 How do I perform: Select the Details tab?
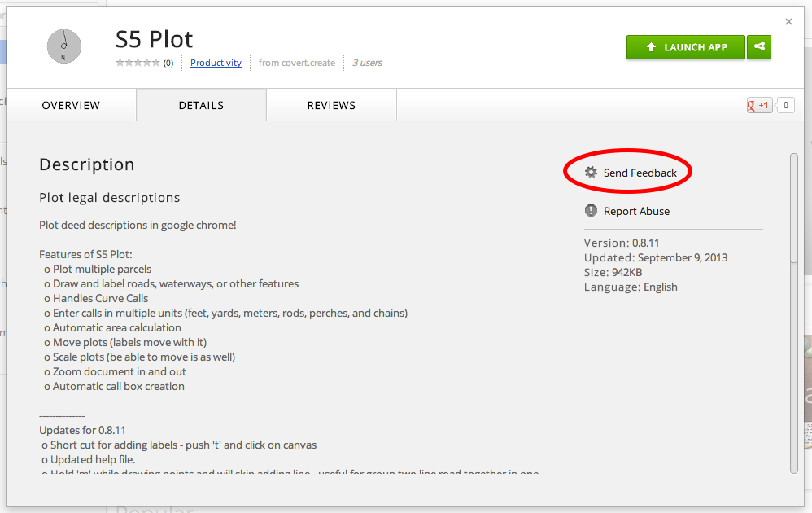pyautogui.click(x=201, y=105)
